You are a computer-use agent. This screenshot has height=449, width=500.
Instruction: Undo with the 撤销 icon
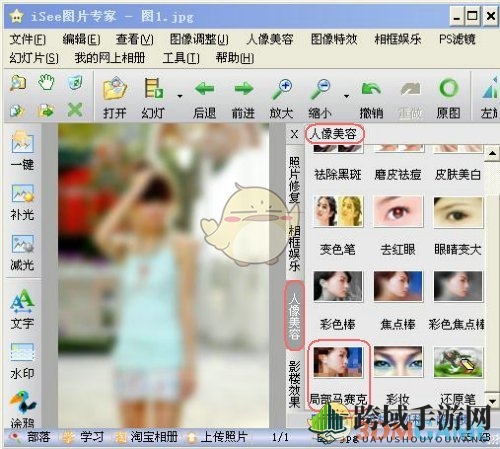tap(371, 89)
